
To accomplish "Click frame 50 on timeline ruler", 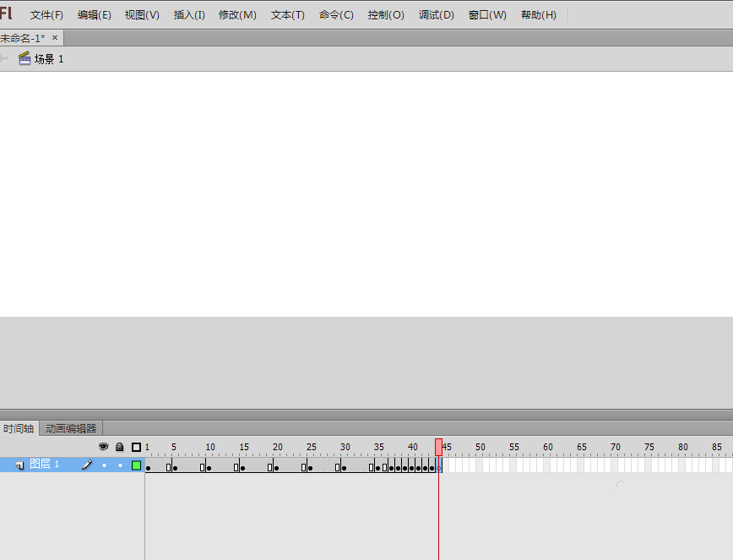I will point(481,448).
